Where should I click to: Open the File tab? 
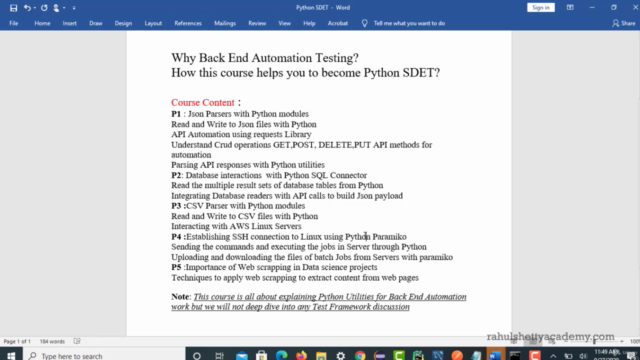click(13, 23)
